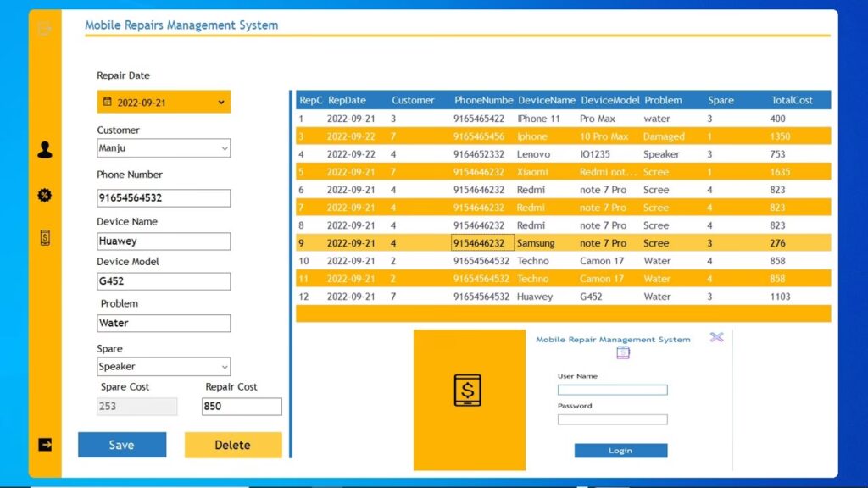Screen dimensions: 868x488
Task: Click the User Name input box
Action: 612,390
